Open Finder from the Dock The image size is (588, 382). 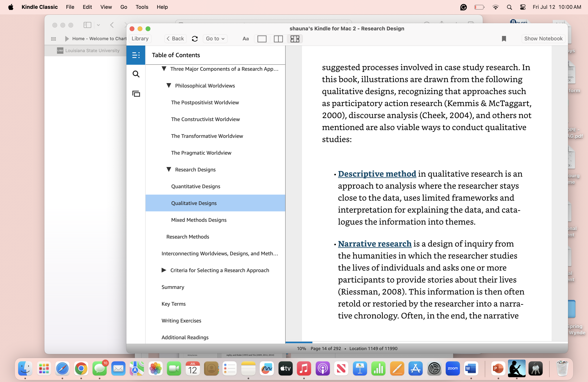[x=25, y=369]
